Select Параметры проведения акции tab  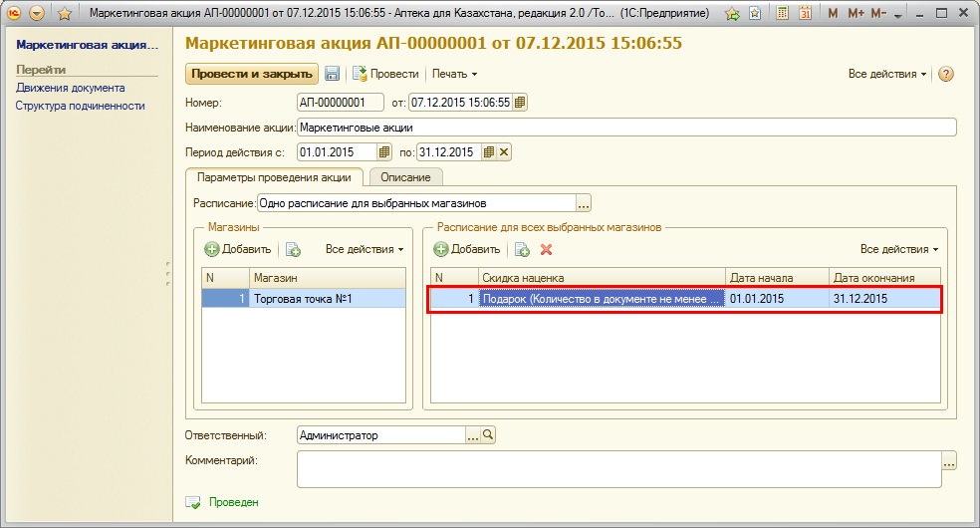click(274, 176)
